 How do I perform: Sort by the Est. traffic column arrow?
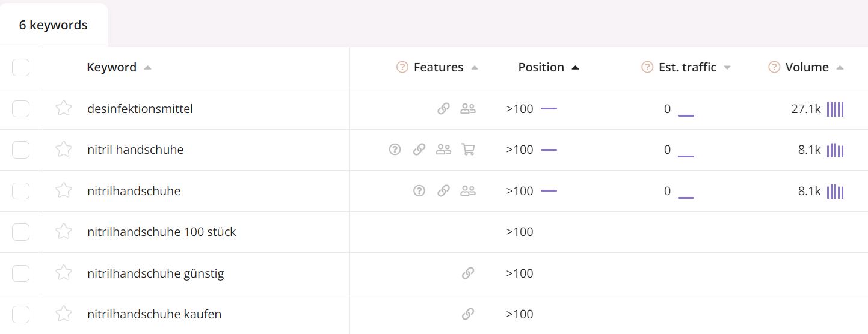click(727, 68)
